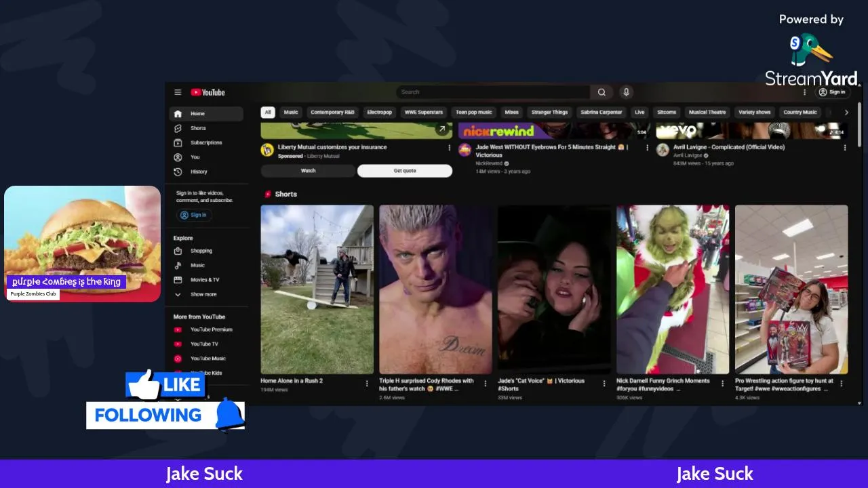Go to Subscriptions in the sidebar
This screenshot has width=868, height=488.
point(206,143)
